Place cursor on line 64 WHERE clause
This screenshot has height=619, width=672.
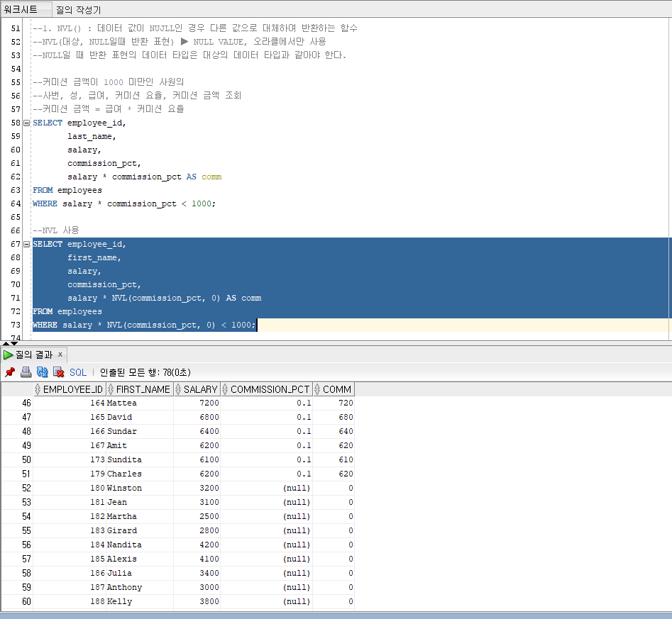pyautogui.click(x=124, y=203)
